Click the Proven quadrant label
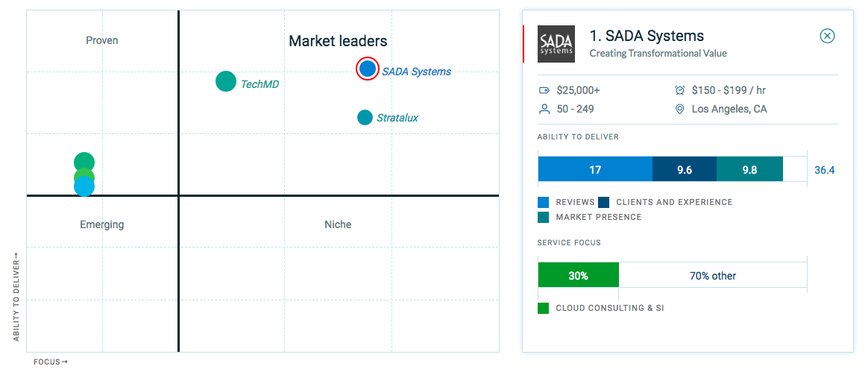 pyautogui.click(x=102, y=40)
